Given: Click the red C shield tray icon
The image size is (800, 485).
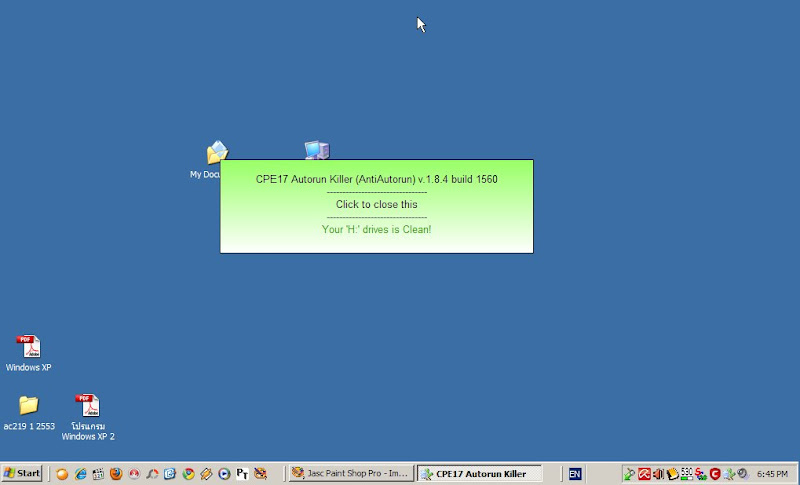Looking at the screenshot, I should [715, 474].
